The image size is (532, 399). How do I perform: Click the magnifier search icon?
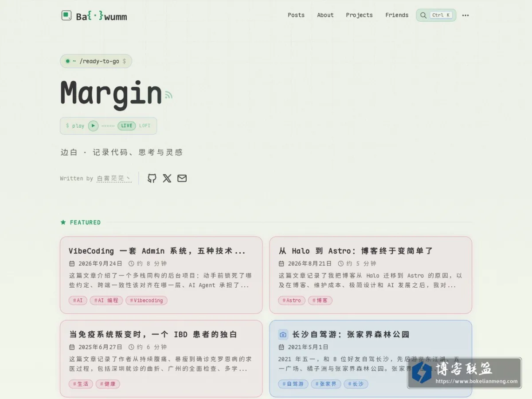pos(423,15)
